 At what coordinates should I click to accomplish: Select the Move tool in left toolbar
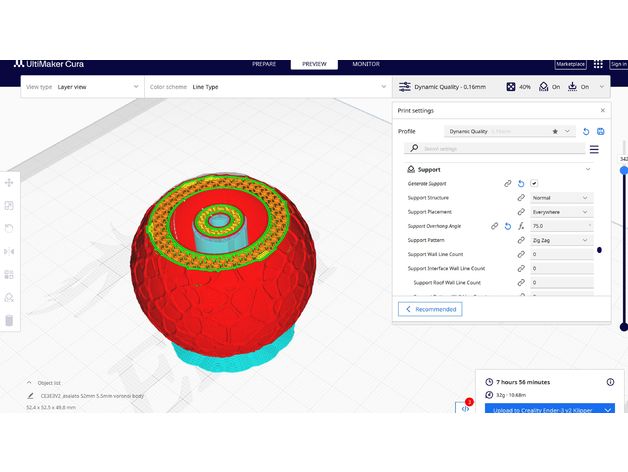tap(9, 183)
